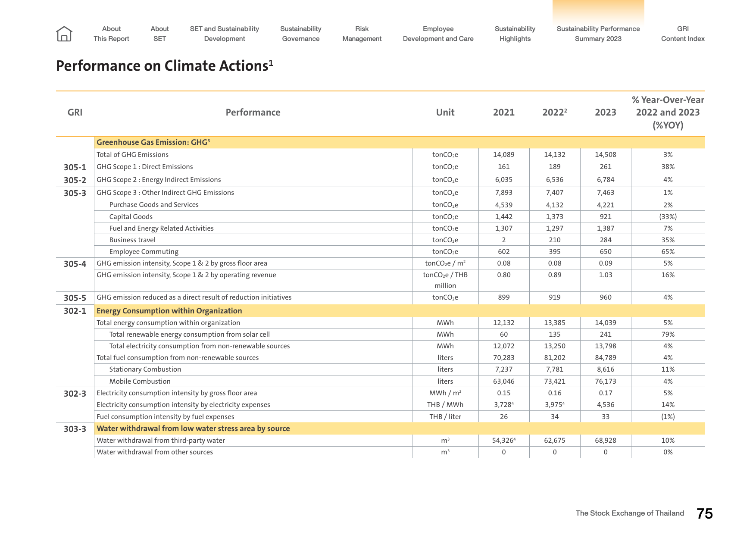The width and height of the screenshot is (756, 535).
Task: Select the Total of GHG Emissions row label
Action: pyautogui.click(x=132, y=155)
